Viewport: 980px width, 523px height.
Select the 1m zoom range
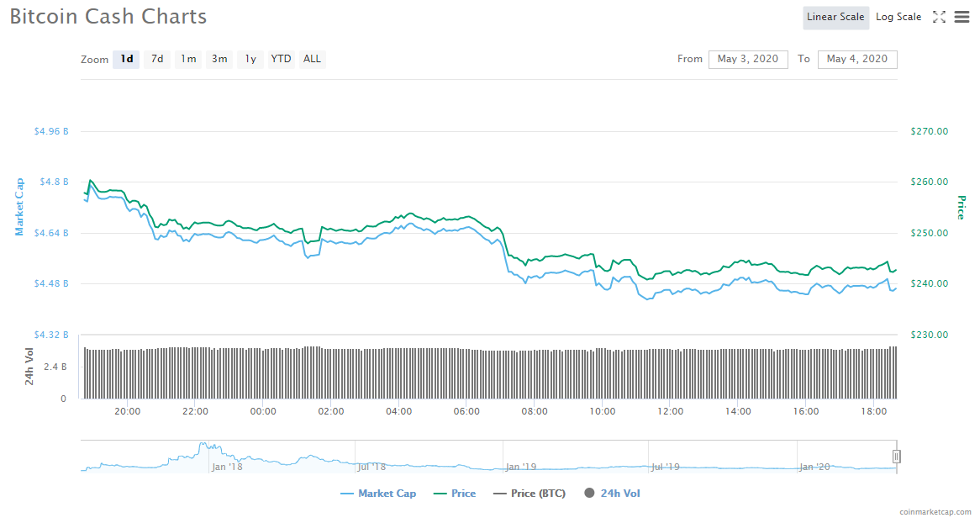(188, 59)
